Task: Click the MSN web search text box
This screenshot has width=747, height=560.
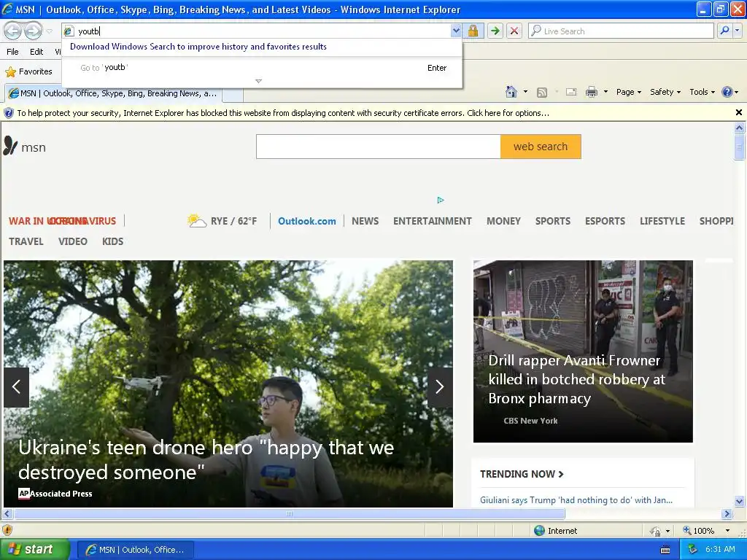Action: coord(379,146)
